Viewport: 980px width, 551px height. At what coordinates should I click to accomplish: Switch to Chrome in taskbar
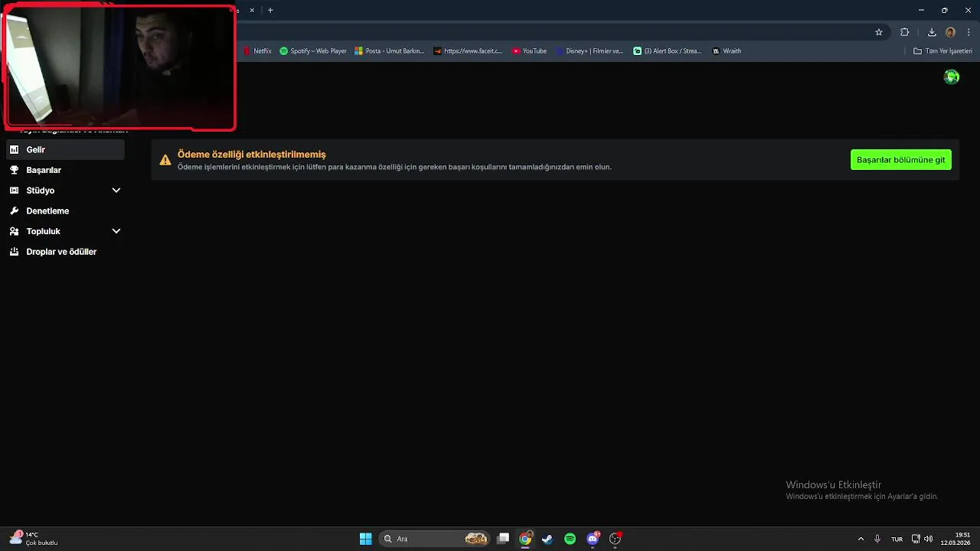525,539
